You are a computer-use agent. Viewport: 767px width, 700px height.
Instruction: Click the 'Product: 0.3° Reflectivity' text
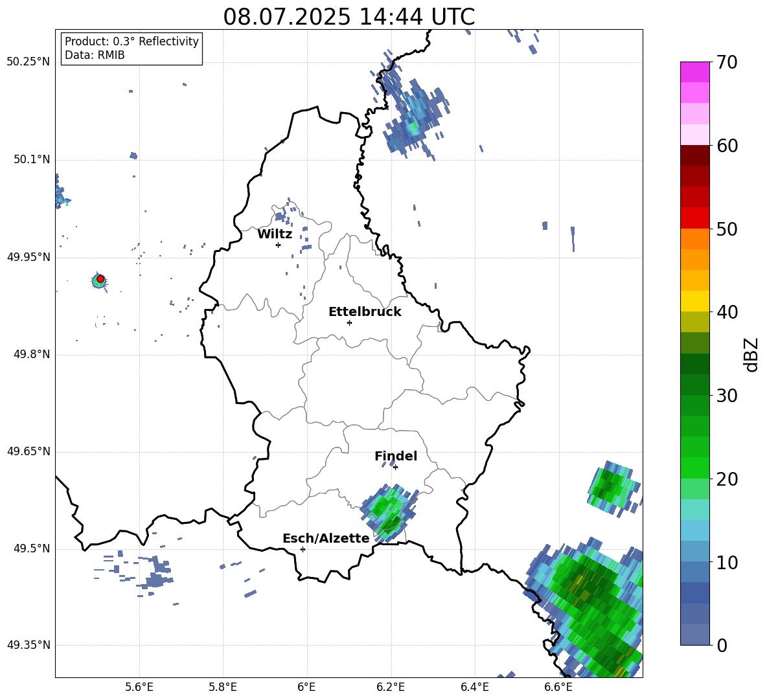click(x=132, y=41)
